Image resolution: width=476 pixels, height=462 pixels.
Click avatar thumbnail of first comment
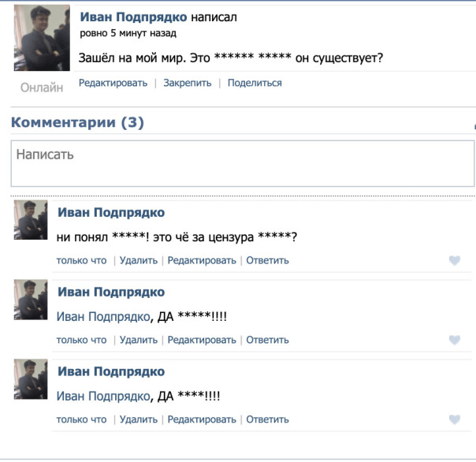(x=31, y=220)
